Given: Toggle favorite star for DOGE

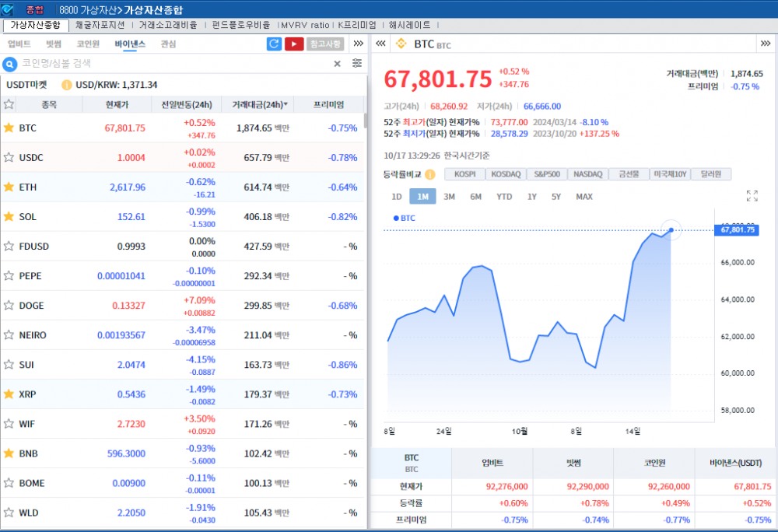Looking at the screenshot, I should 9,306.
